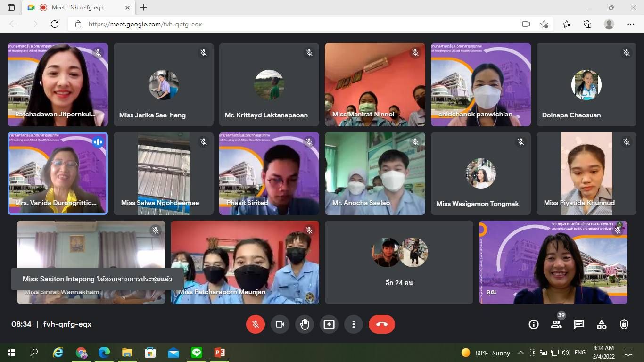Toggle your camera off
The width and height of the screenshot is (644, 362).
(x=280, y=324)
